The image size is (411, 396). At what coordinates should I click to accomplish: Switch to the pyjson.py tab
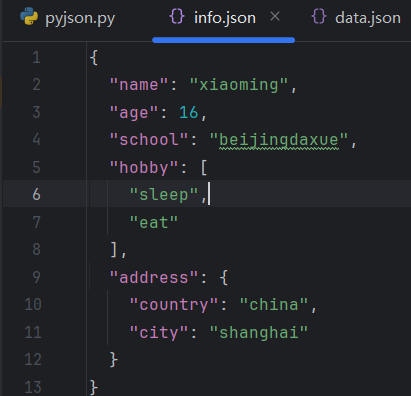68,18
